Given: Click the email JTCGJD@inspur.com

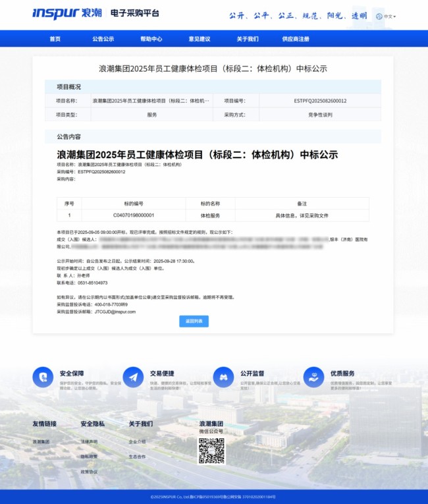Looking at the screenshot, I should (115, 312).
